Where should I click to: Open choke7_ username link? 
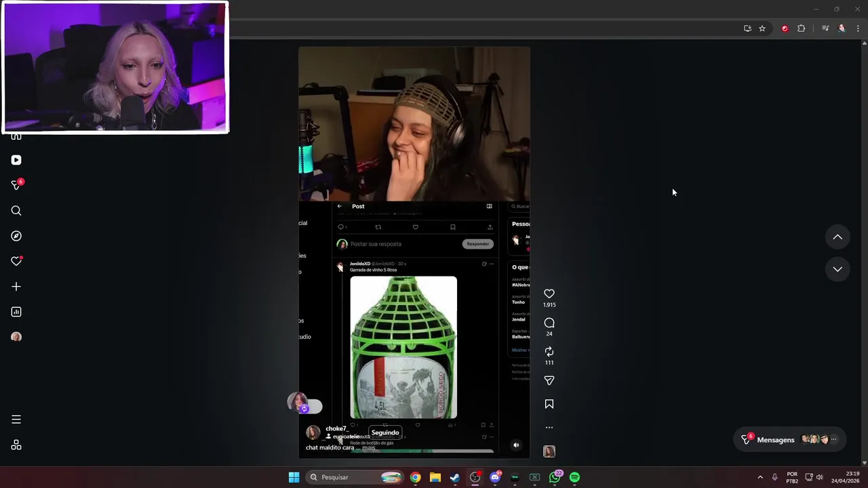tap(336, 428)
